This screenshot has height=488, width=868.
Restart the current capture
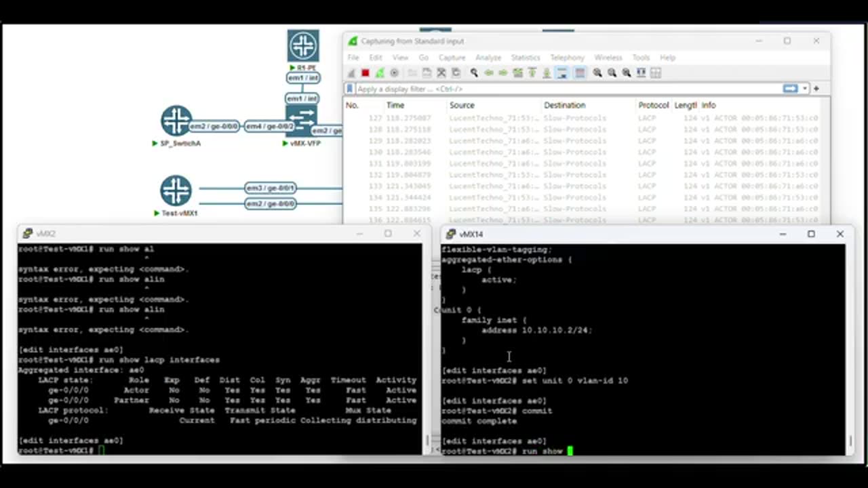click(380, 73)
